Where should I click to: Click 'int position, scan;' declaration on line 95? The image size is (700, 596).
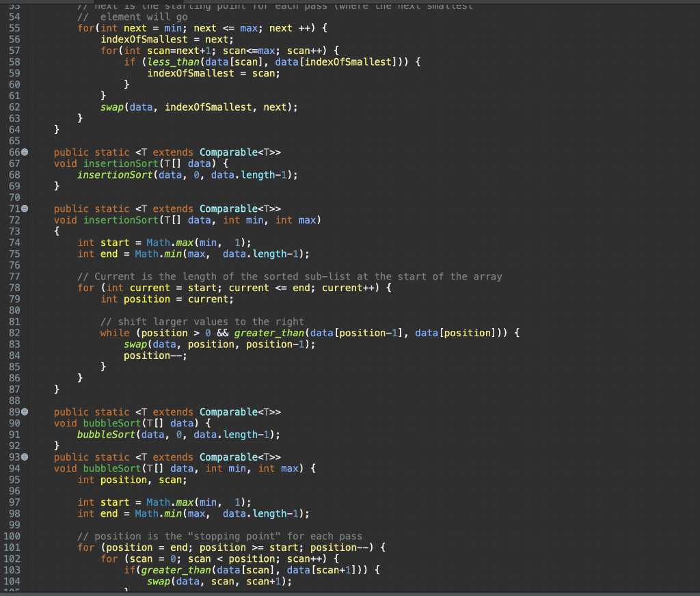132,480
